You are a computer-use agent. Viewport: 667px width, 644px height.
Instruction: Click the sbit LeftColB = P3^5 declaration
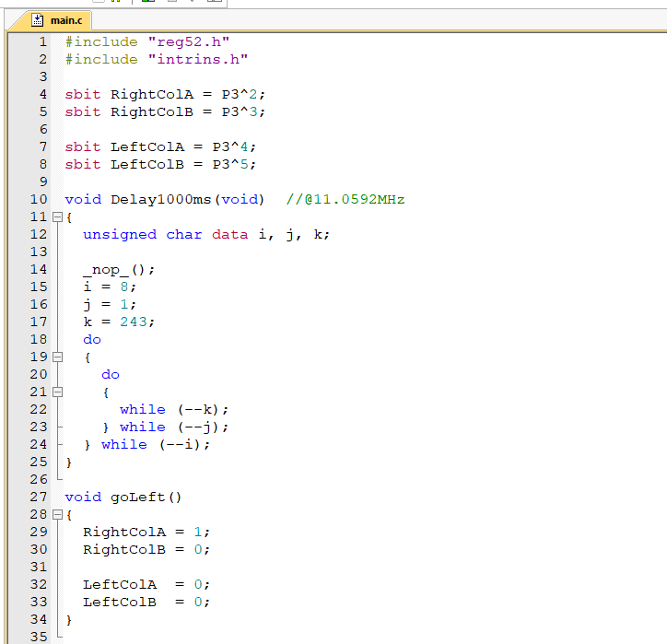160,164
